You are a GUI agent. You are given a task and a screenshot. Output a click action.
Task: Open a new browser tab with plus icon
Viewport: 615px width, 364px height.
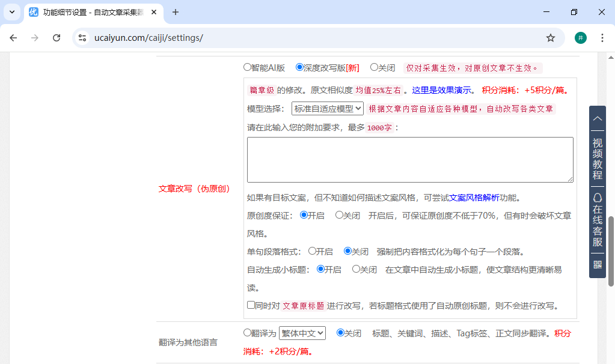tap(174, 12)
